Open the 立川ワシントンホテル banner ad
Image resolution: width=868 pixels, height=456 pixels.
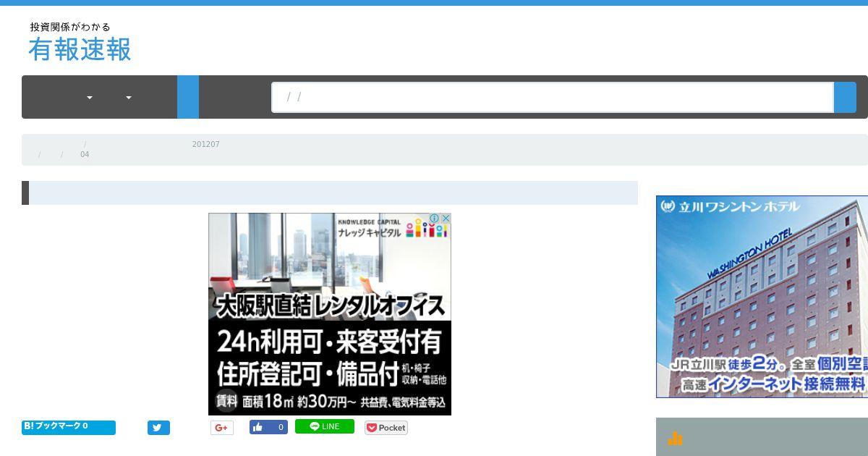pos(762,297)
